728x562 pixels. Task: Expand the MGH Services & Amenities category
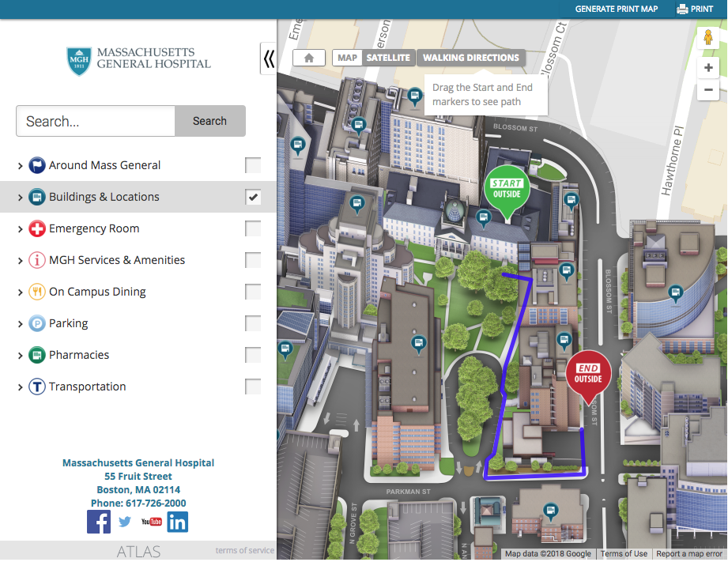pyautogui.click(x=20, y=261)
